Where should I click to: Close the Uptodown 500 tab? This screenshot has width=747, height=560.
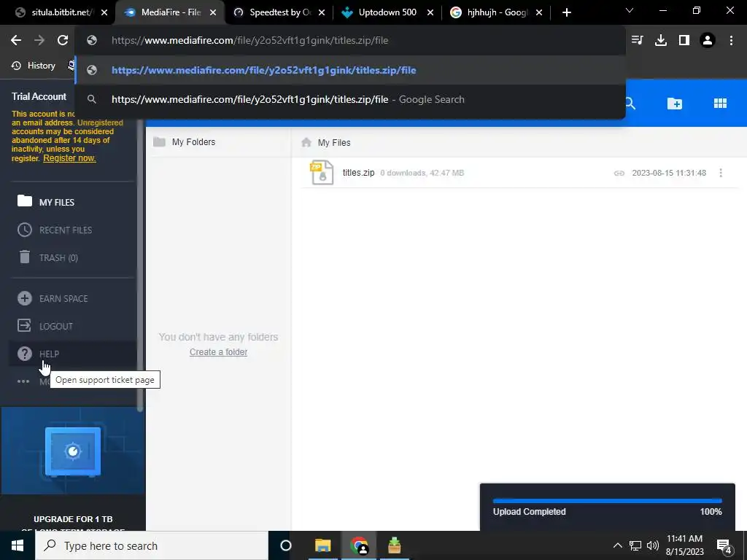[x=430, y=13]
